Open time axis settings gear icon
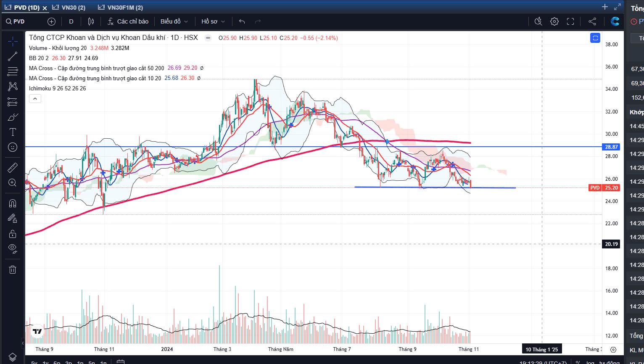Viewport: 644px width, 364px height. point(613,349)
